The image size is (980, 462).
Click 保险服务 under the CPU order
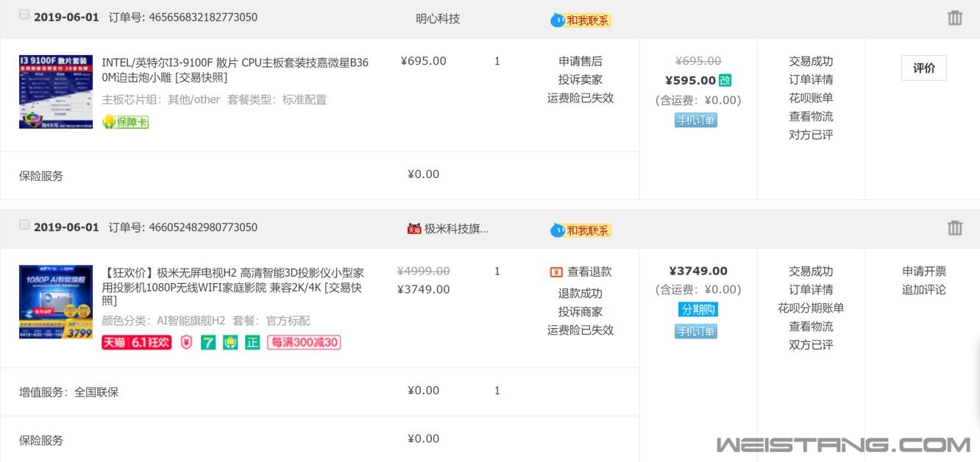[41, 176]
